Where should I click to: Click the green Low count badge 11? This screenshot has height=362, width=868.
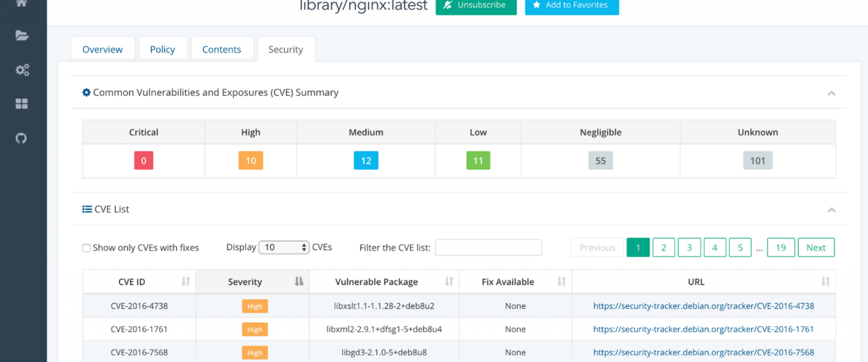click(478, 161)
